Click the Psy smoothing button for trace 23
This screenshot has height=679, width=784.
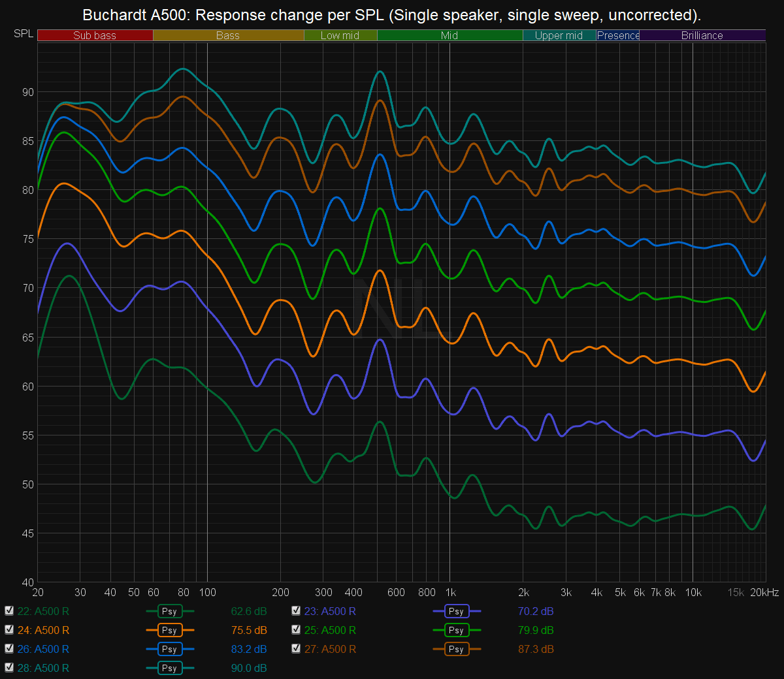457,612
